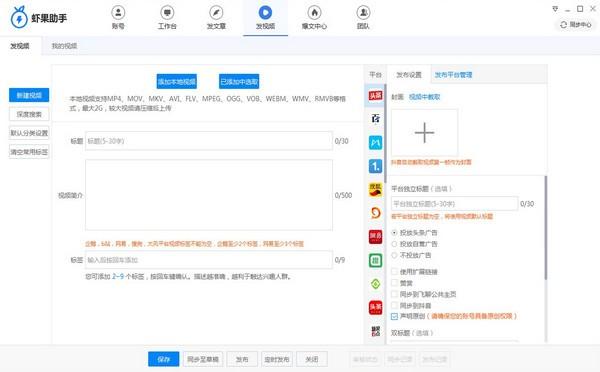Click the 深度搜索 sidebar button
Image resolution: width=600 pixels, height=372 pixels.
29,114
